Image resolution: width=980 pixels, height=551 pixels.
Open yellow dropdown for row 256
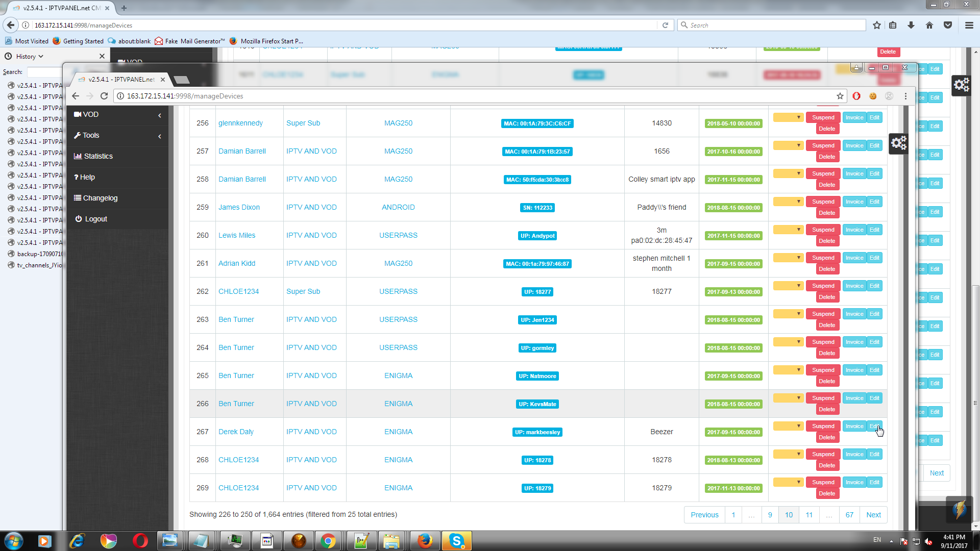coord(788,117)
